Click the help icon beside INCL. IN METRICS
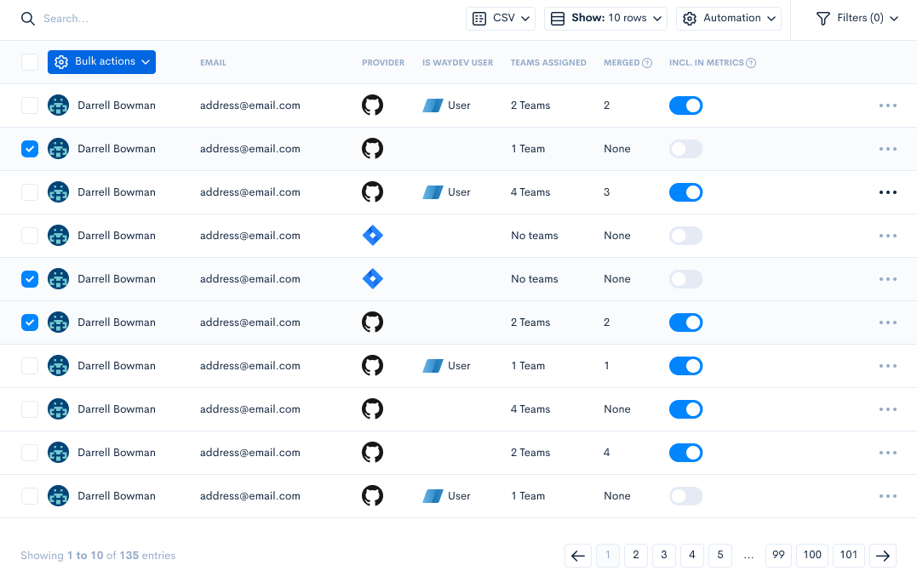Screen dimensions: 917x588 point(751,63)
